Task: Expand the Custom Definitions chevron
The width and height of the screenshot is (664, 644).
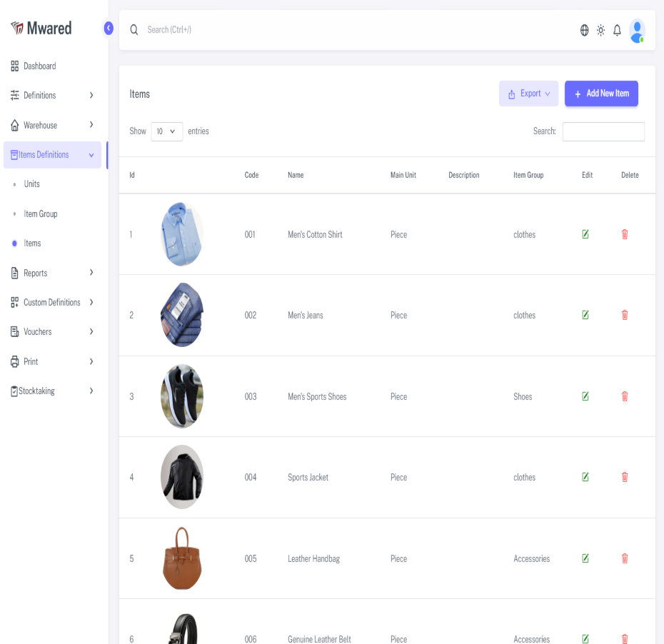Action: click(x=91, y=302)
